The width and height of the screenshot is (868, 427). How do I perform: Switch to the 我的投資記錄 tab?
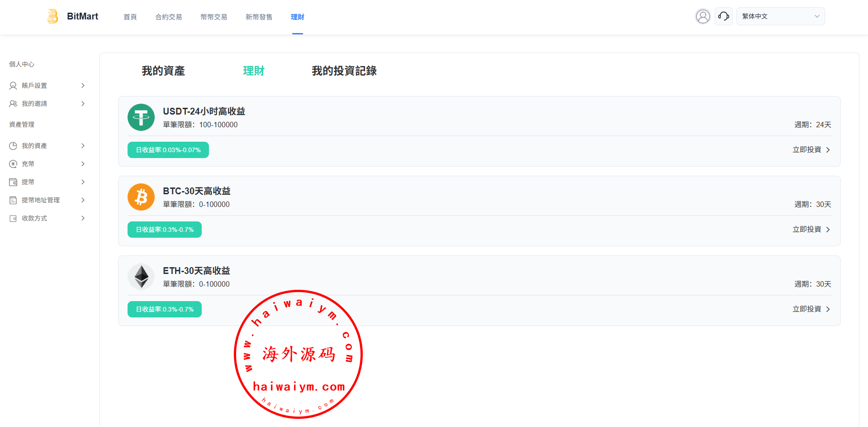344,71
